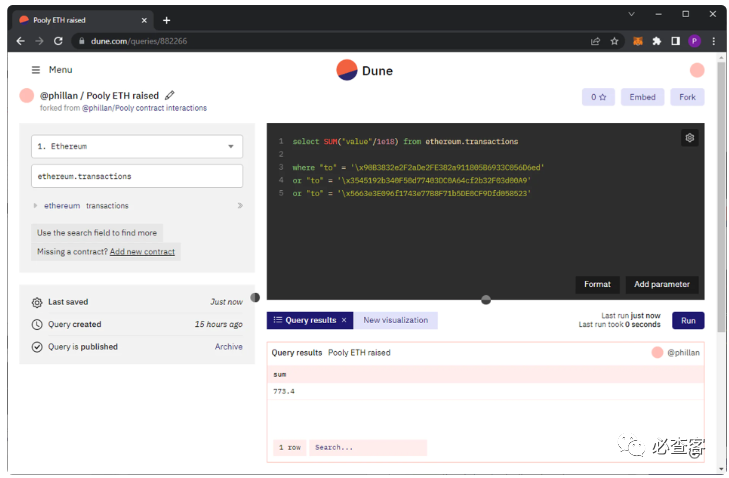The width and height of the screenshot is (729, 478).
Task: Click the Query created clock icon
Action: (37, 325)
